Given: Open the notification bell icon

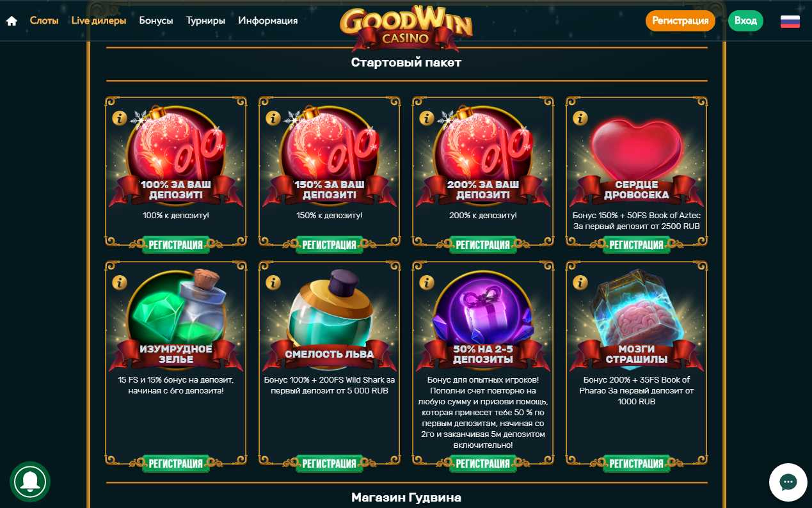Looking at the screenshot, I should point(30,482).
